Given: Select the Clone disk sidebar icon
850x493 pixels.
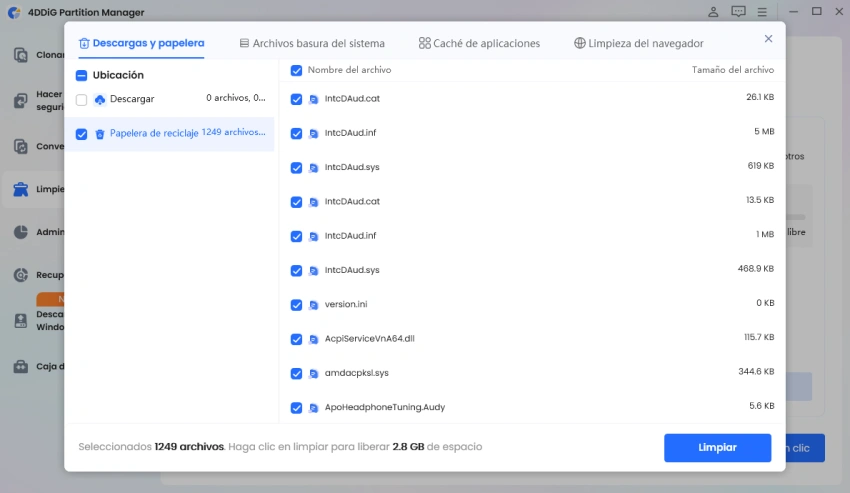Looking at the screenshot, I should coord(21,55).
